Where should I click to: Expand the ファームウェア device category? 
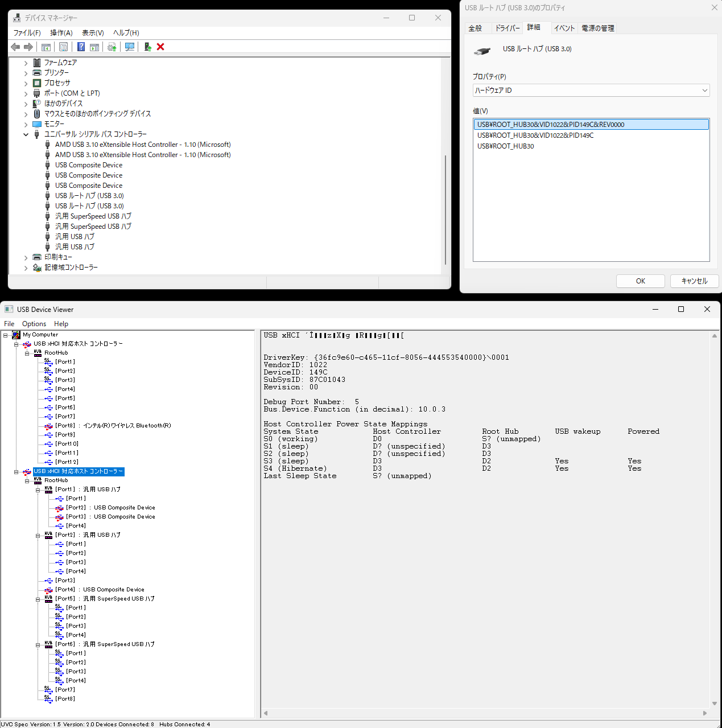pyautogui.click(x=26, y=63)
